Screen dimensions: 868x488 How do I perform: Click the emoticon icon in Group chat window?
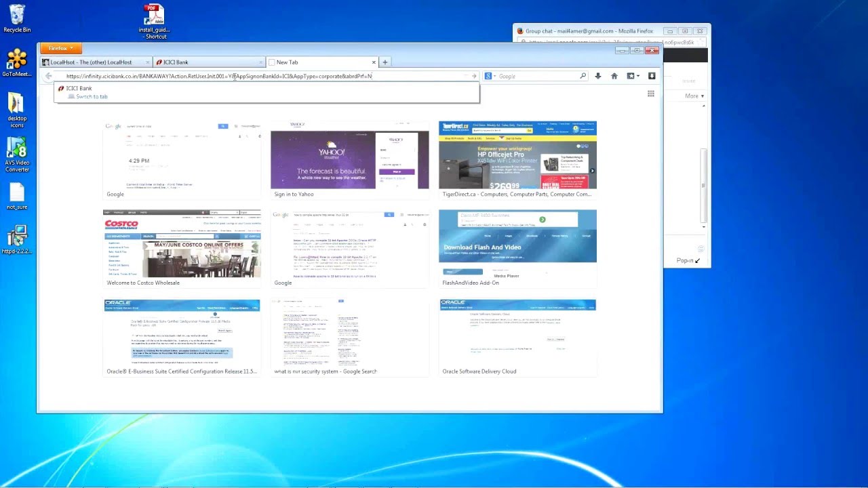pos(701,249)
